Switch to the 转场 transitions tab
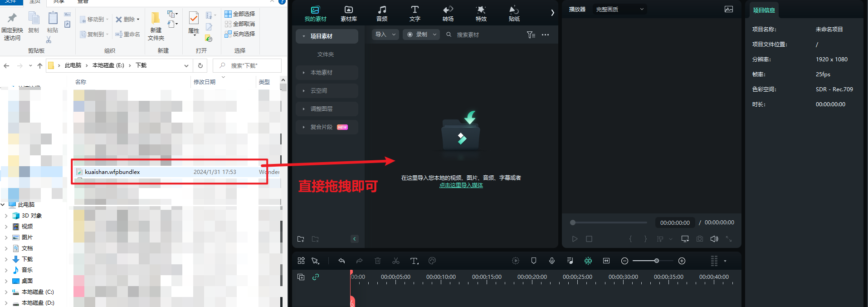The height and width of the screenshot is (307, 868). tap(448, 14)
